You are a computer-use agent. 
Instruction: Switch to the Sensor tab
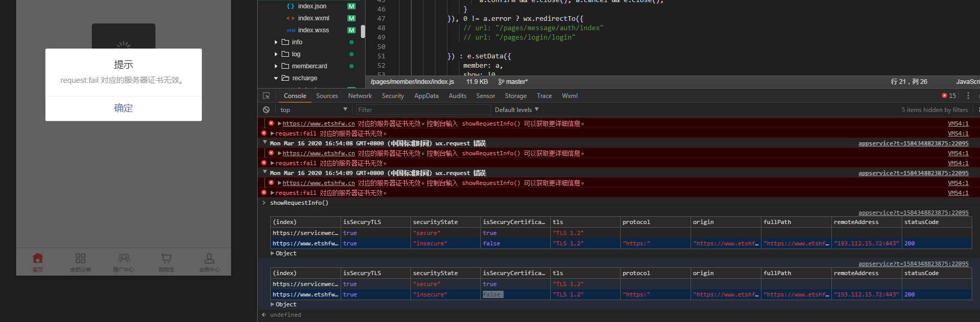click(x=486, y=96)
